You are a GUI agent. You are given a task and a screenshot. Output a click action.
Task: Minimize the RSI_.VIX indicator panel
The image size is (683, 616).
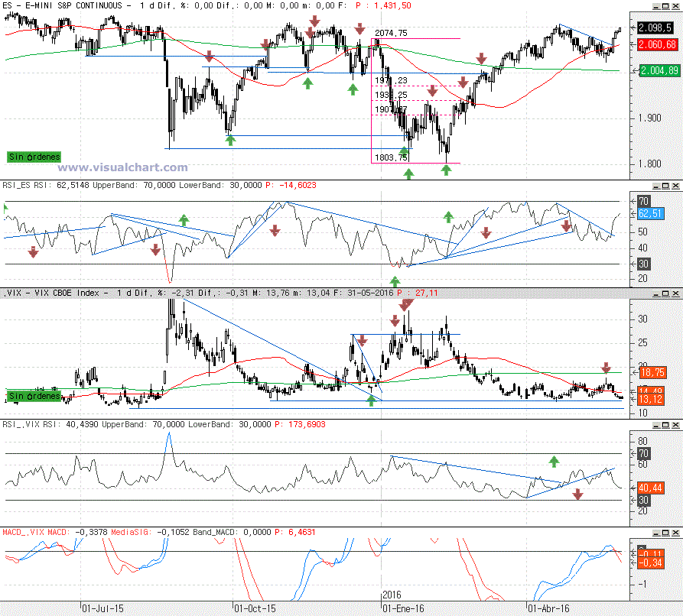pyautogui.click(x=656, y=425)
